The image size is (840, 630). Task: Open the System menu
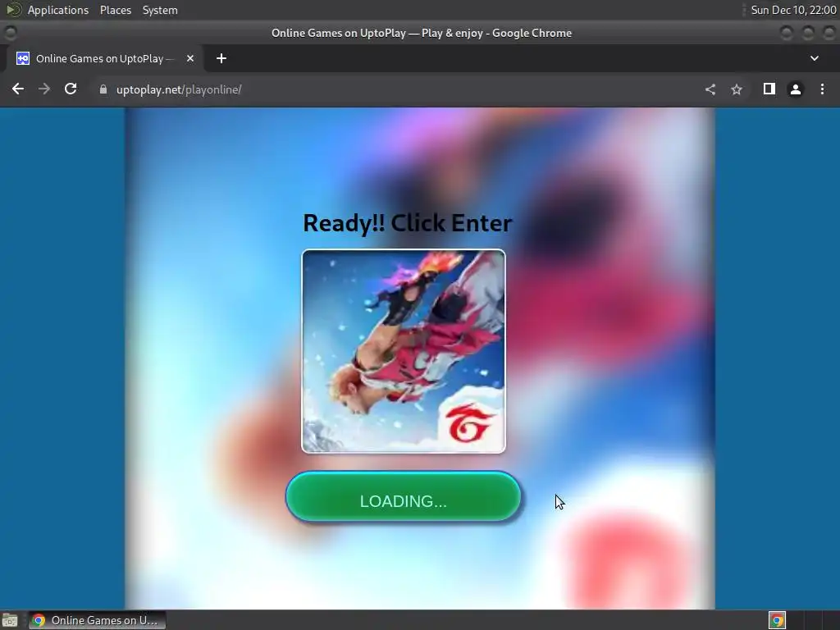pyautogui.click(x=160, y=10)
